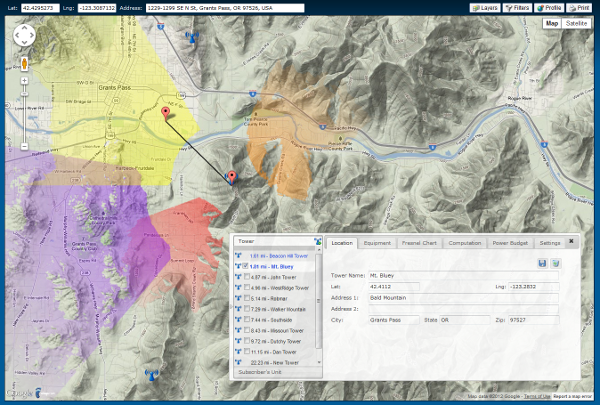This screenshot has width=600, height=405.
Task: Uncheck the Mt. Bluey tower checkbox
Action: (246, 266)
